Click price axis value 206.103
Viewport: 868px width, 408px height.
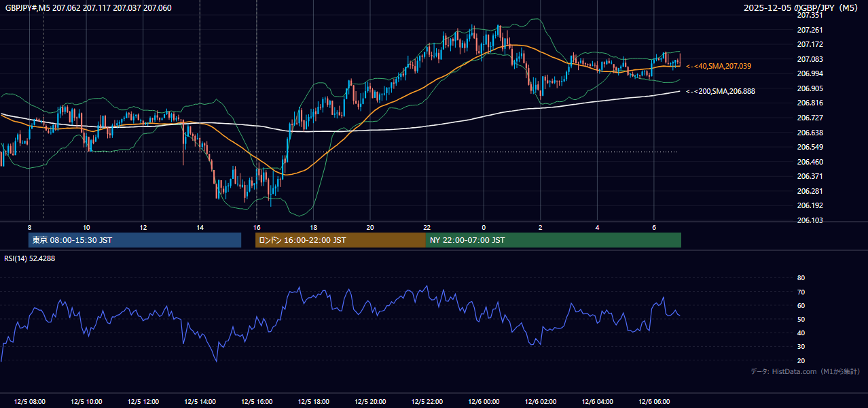(x=810, y=220)
